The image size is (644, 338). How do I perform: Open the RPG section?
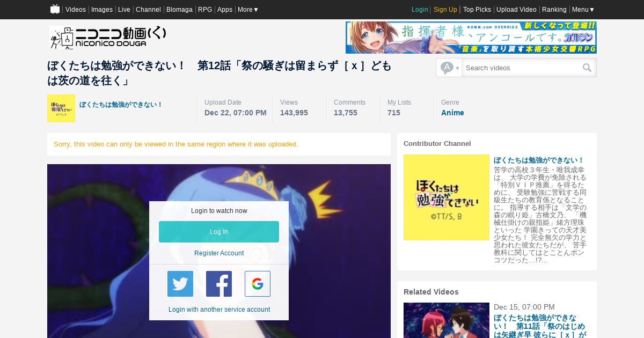point(205,10)
